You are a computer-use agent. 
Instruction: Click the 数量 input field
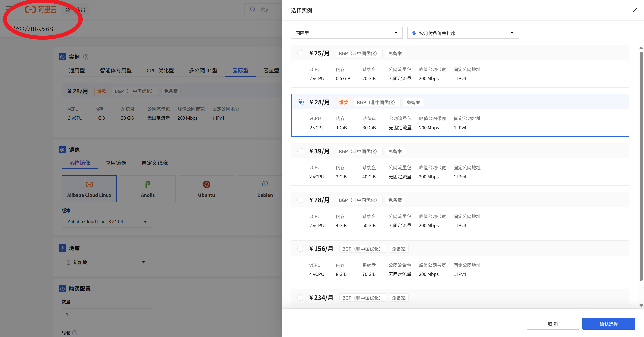pyautogui.click(x=107, y=314)
